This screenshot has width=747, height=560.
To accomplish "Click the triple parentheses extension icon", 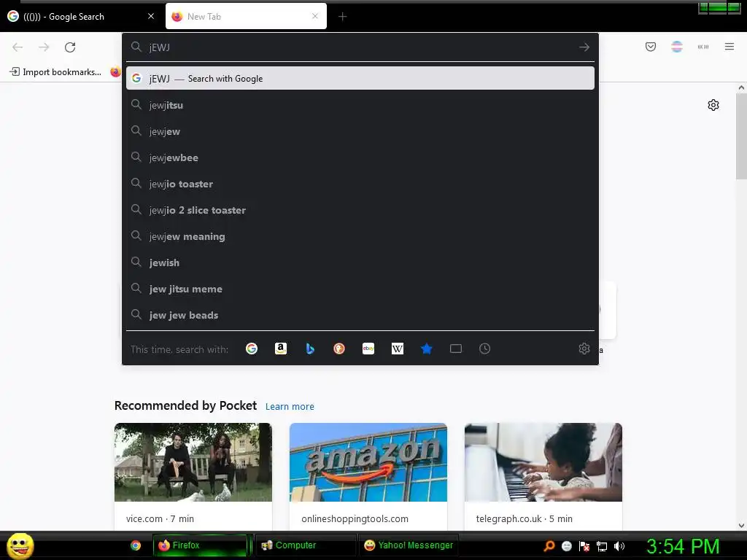I will pyautogui.click(x=703, y=47).
